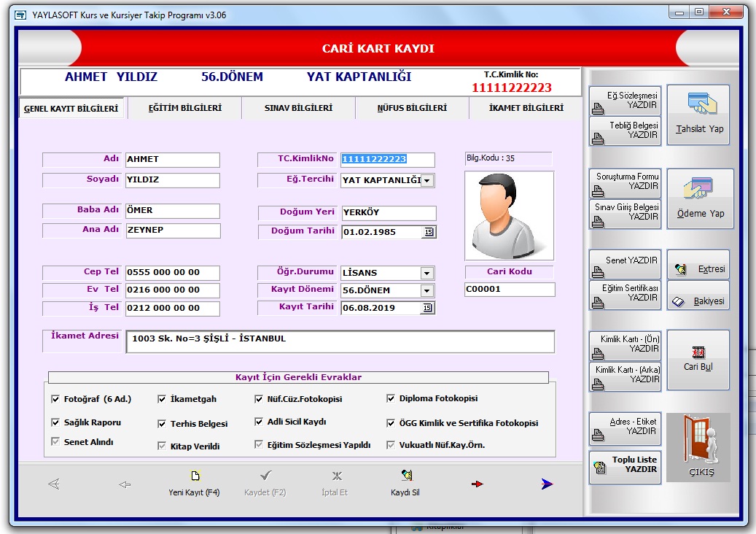Click the İkamet Adresi address field
Viewport: 756px width, 534px height.
340,341
